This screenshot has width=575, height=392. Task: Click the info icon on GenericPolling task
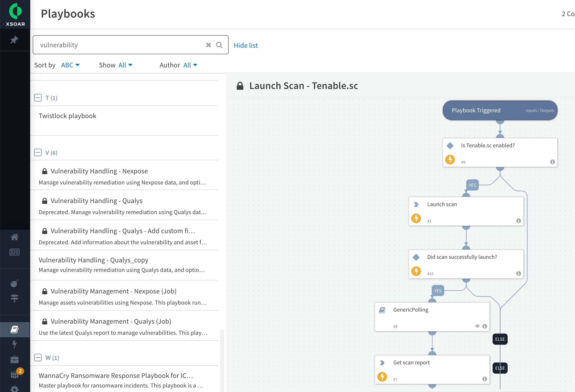tap(485, 326)
